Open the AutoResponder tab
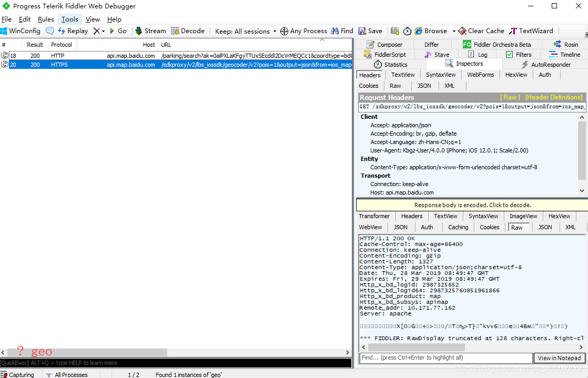This screenshot has height=378, width=588. 545,65
